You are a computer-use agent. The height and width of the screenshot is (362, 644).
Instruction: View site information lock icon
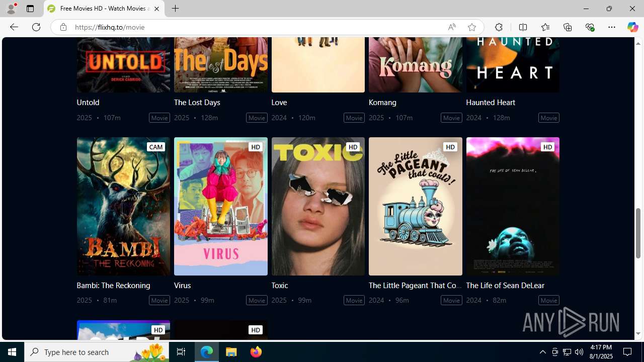click(63, 27)
